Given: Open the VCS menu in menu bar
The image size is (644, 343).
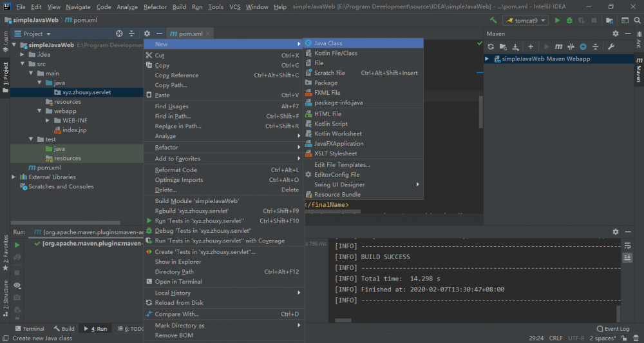Looking at the screenshot, I should [x=235, y=7].
